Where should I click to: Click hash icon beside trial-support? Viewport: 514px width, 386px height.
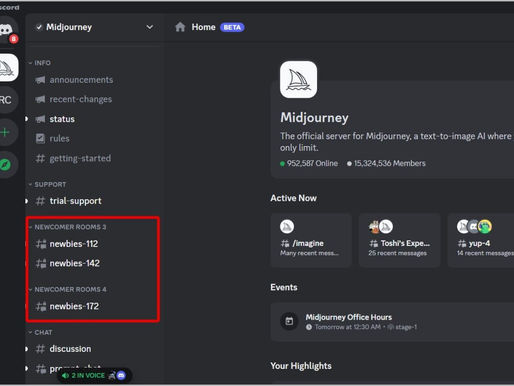pyautogui.click(x=40, y=201)
